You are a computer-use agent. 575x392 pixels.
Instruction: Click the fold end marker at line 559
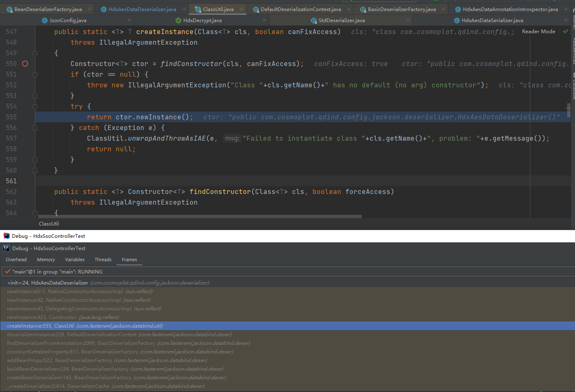[35, 160]
